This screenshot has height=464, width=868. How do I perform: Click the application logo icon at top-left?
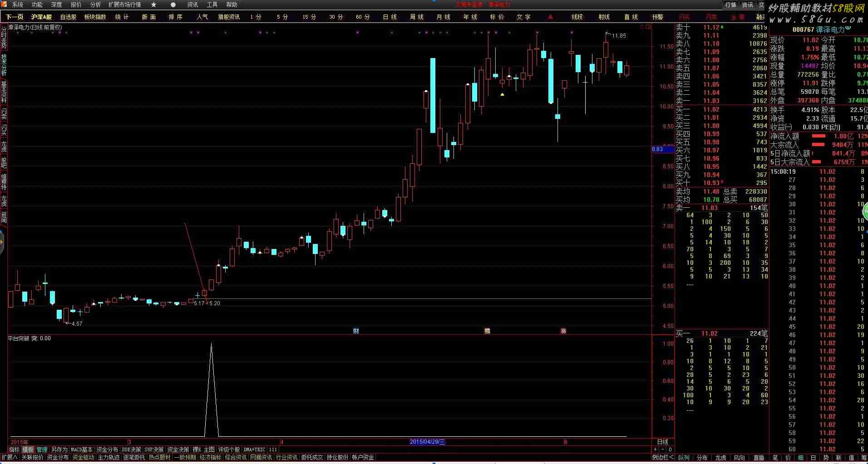point(4,4)
